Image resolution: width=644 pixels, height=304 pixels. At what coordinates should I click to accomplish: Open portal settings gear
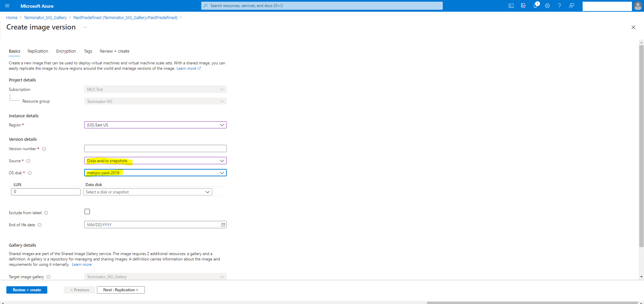click(x=547, y=6)
